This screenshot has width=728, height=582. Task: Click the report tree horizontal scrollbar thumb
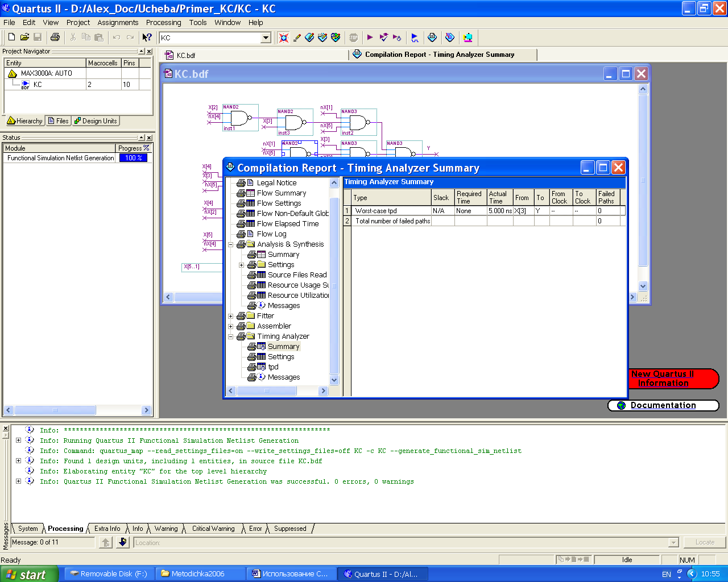(266, 391)
